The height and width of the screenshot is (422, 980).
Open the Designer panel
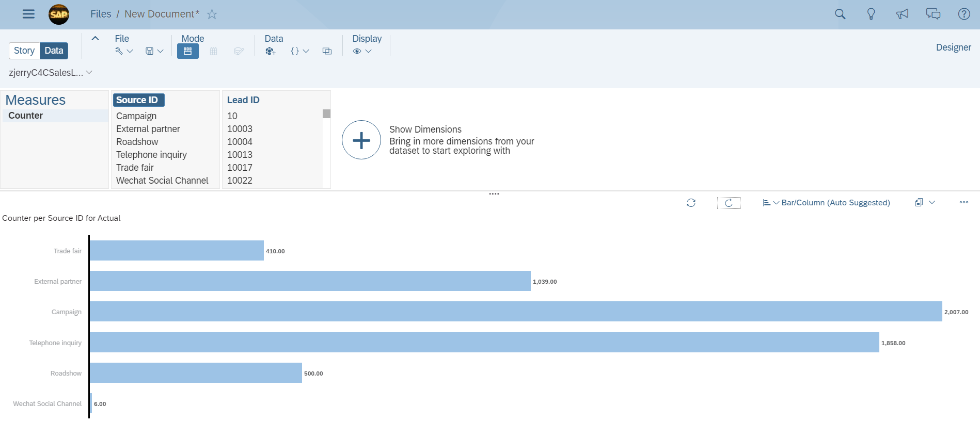tap(953, 47)
